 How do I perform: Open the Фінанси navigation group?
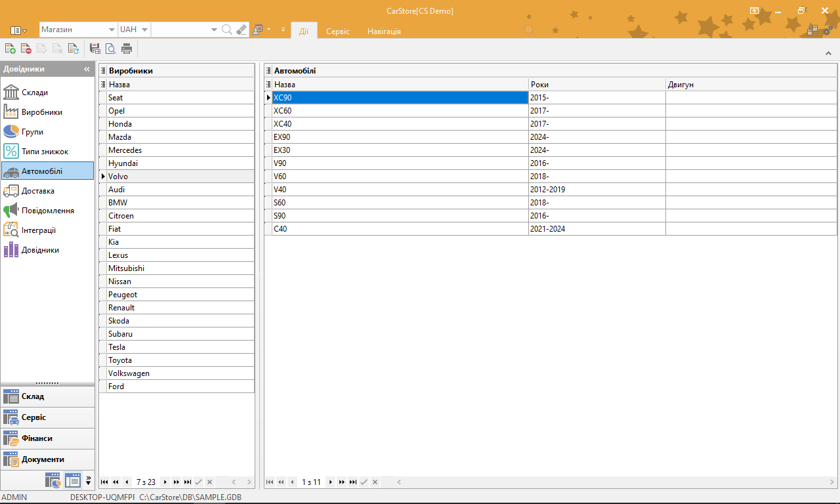47,438
